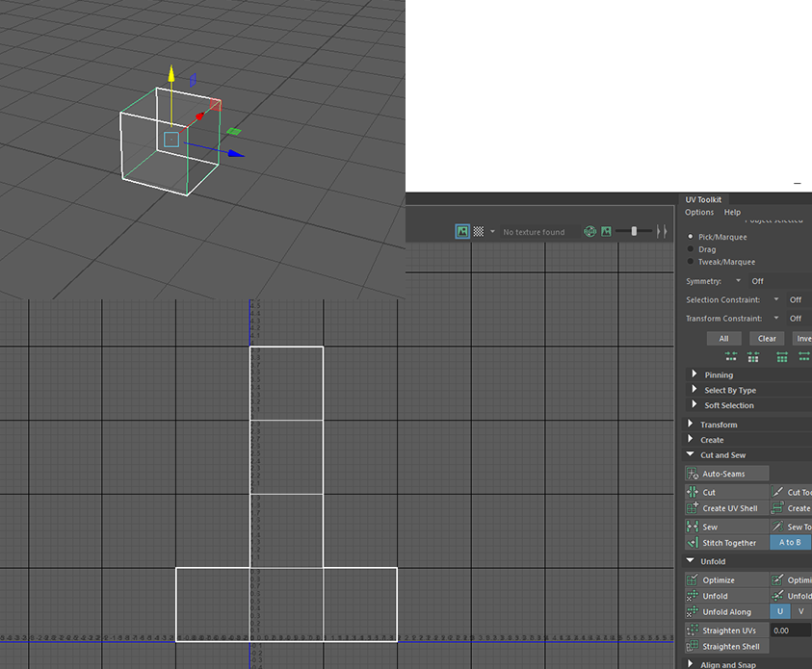Click the Straighten Shell label
The width and height of the screenshot is (812, 669).
(731, 646)
